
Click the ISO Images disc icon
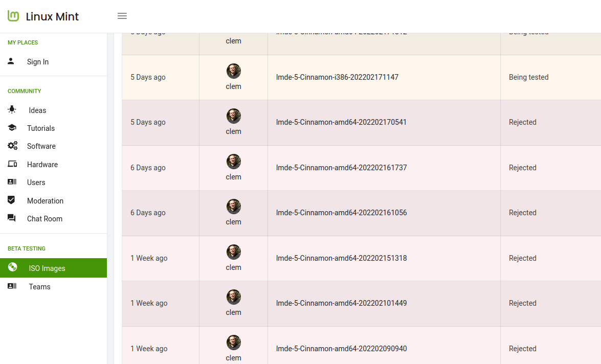click(x=12, y=267)
